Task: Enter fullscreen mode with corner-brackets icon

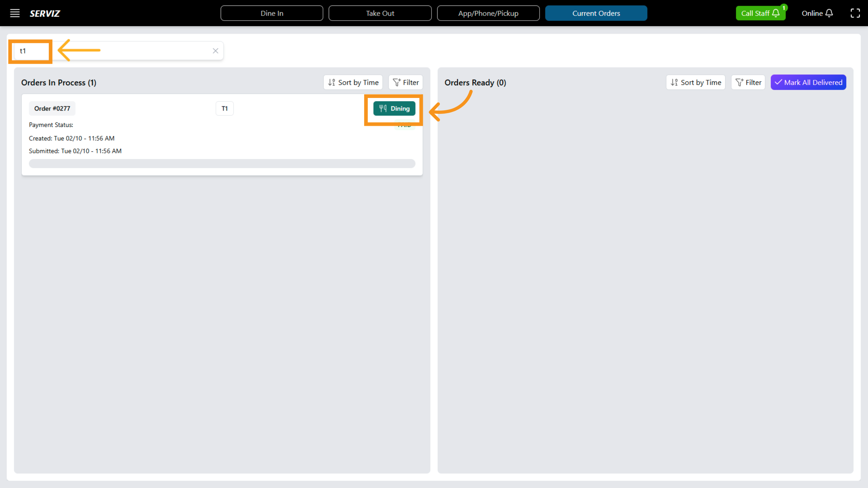Action: click(855, 13)
